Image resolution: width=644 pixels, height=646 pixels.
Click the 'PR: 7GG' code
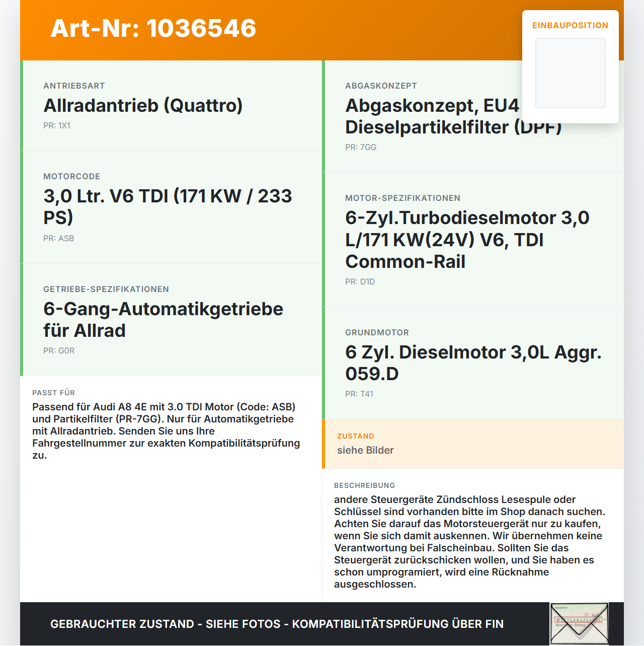click(x=361, y=147)
